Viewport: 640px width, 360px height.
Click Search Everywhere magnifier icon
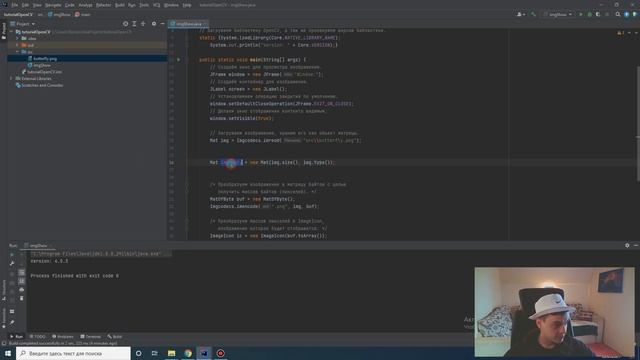tap(618, 14)
